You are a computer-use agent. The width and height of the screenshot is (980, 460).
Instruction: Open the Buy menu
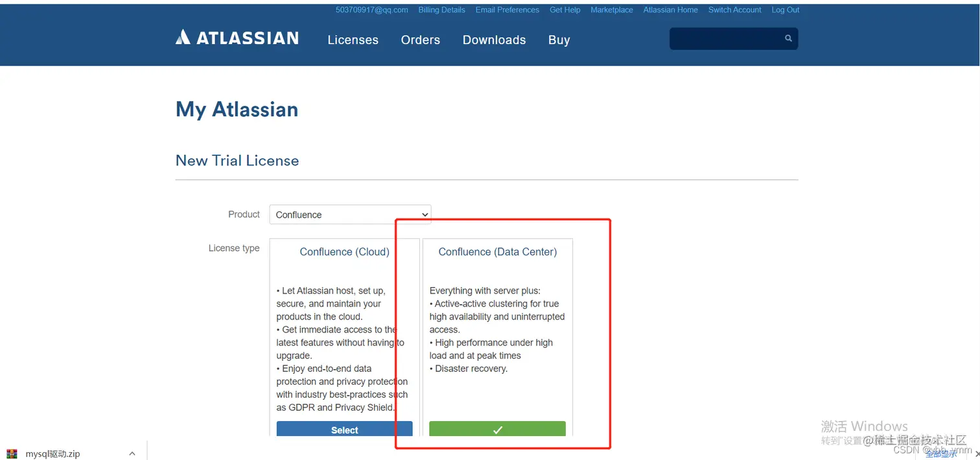click(559, 40)
